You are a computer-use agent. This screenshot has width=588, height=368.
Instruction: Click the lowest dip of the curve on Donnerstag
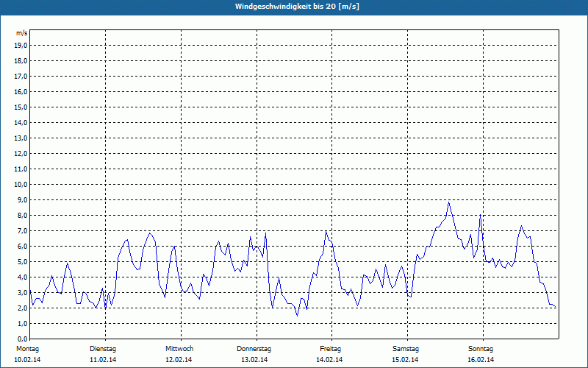coord(298,316)
